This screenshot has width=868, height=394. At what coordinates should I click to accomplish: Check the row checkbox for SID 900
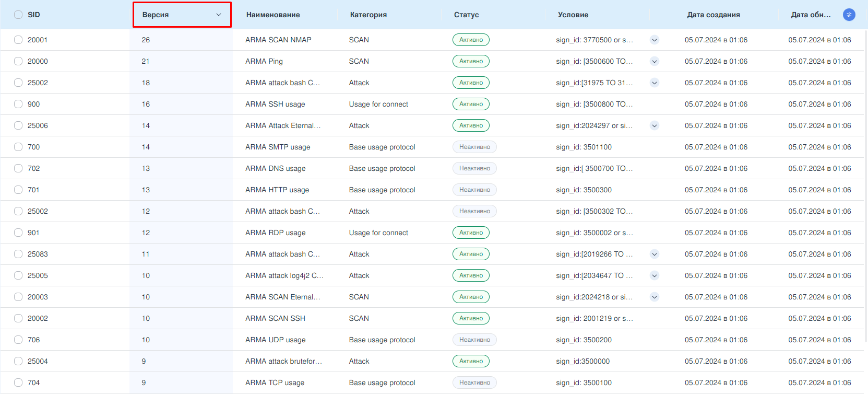tap(18, 104)
